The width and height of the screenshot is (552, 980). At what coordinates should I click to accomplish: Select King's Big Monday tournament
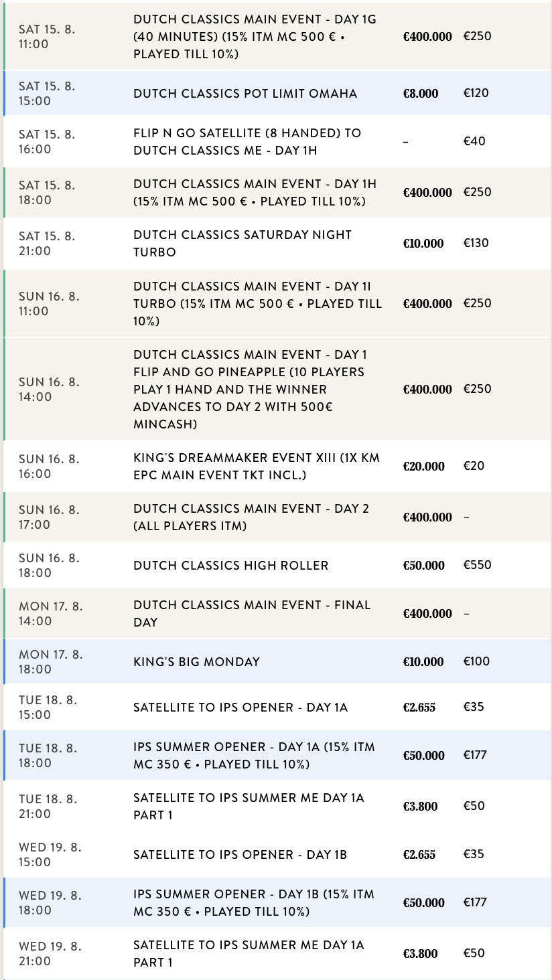276,661
